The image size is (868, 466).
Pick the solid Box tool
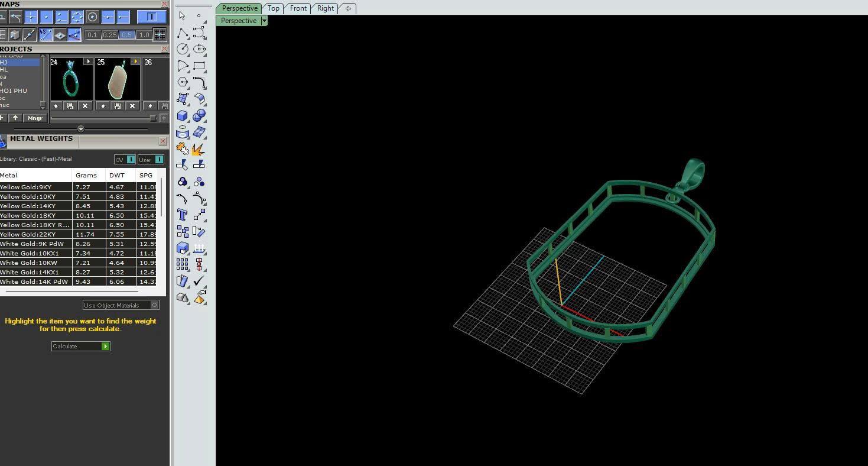pos(183,116)
